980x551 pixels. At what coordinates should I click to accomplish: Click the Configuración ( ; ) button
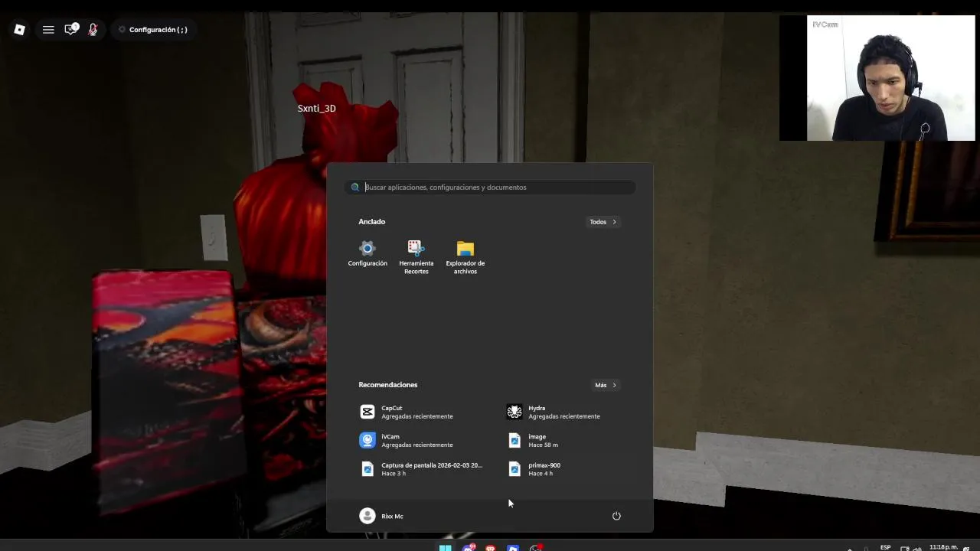tap(152, 30)
